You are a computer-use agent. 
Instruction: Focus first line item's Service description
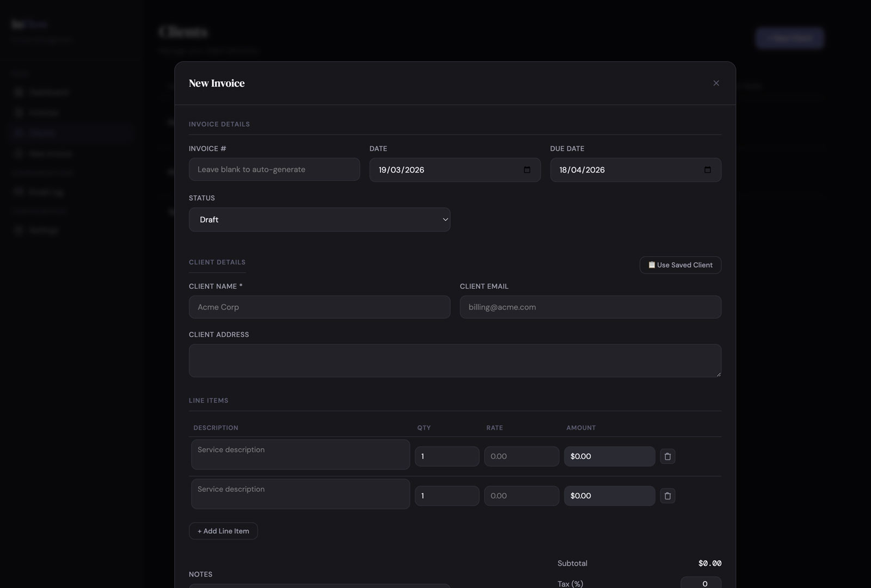(300, 455)
